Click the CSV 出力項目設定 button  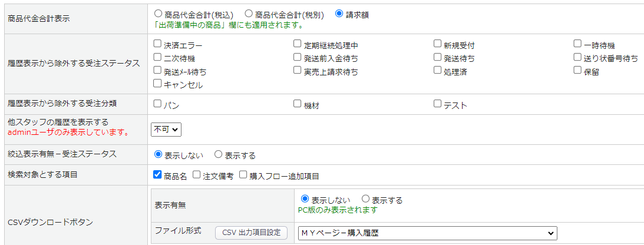pos(251,233)
